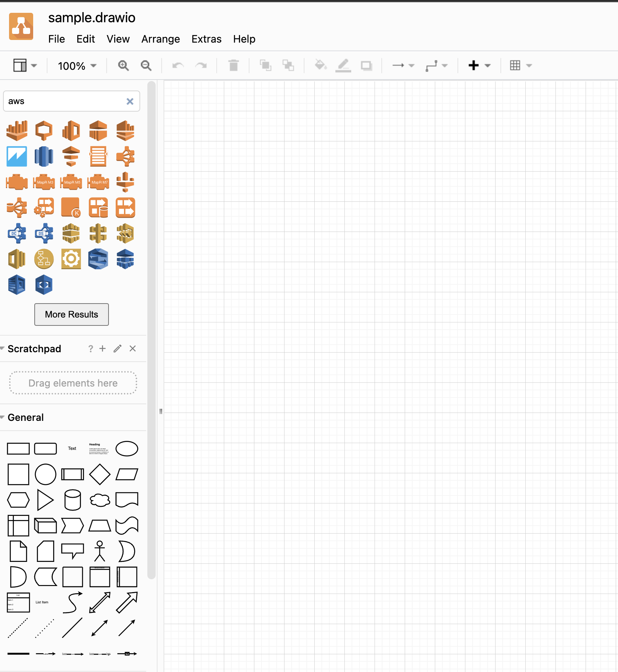Click the sidebar splitter handle
This screenshot has width=618, height=672.
click(x=161, y=411)
